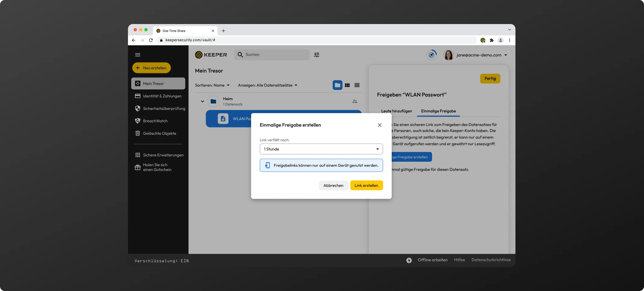The width and height of the screenshot is (644, 291).
Task: Open the hamburger menu in the sidebar
Action: 138,55
